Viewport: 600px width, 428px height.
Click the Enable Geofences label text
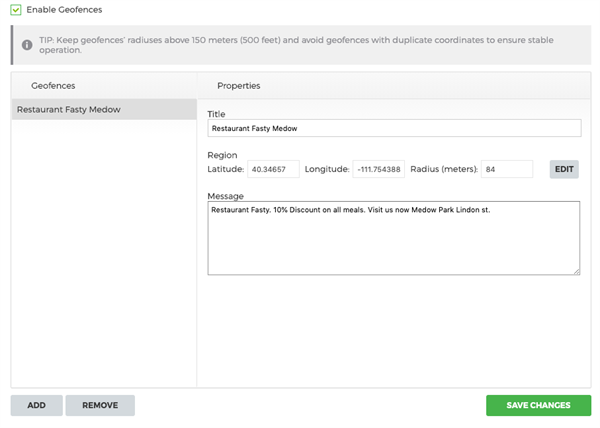(x=64, y=10)
